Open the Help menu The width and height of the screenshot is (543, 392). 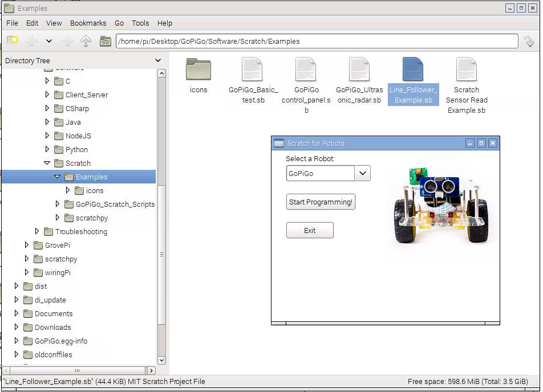coord(165,23)
